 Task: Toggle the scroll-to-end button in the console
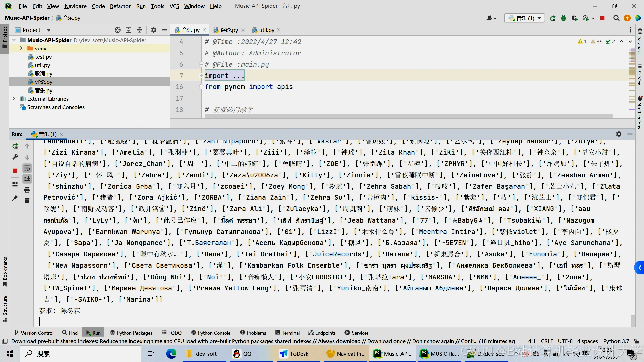27,179
